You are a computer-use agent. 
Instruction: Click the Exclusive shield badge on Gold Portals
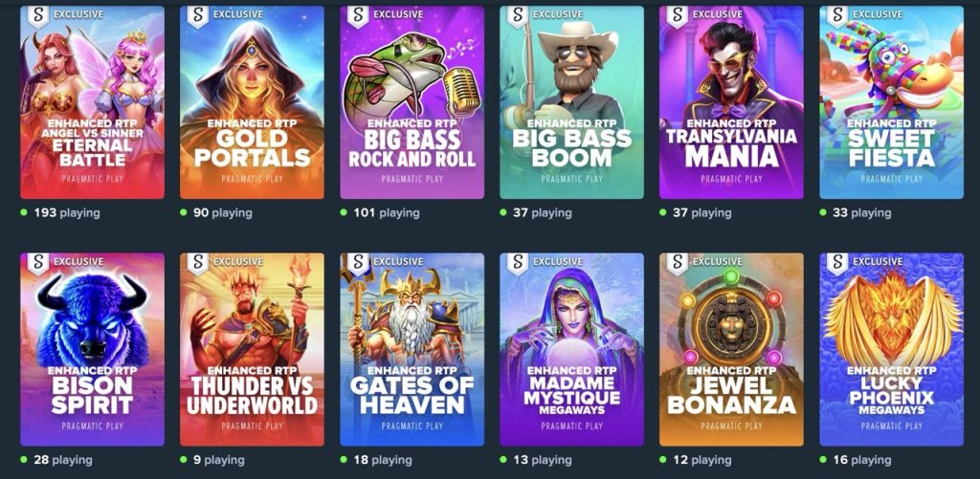(x=198, y=16)
